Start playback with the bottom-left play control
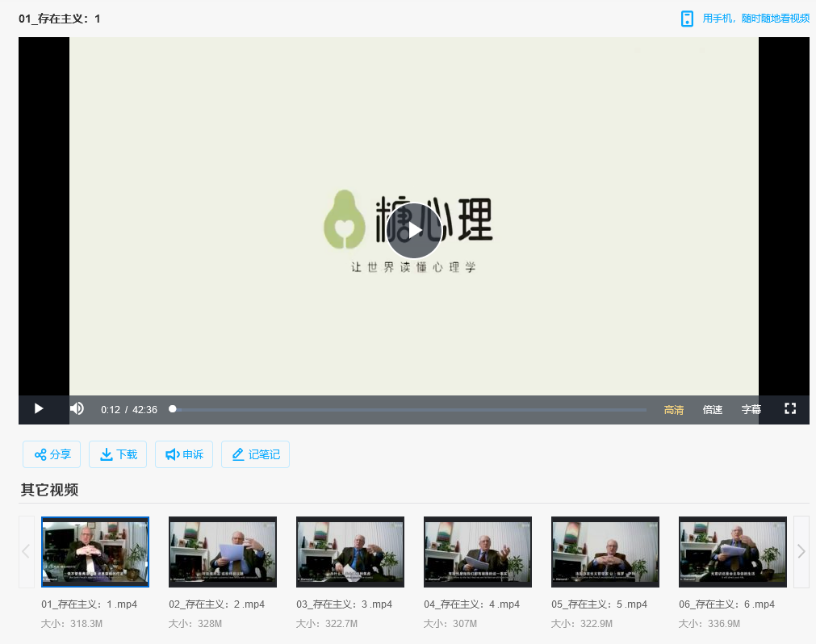This screenshot has height=644, width=816. [x=38, y=409]
